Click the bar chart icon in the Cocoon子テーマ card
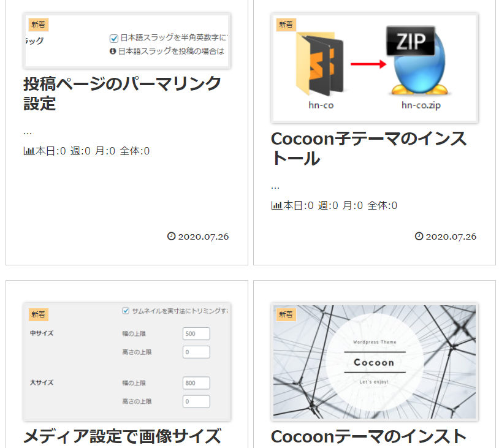Viewport: 499px width, 448px height. pyautogui.click(x=276, y=205)
